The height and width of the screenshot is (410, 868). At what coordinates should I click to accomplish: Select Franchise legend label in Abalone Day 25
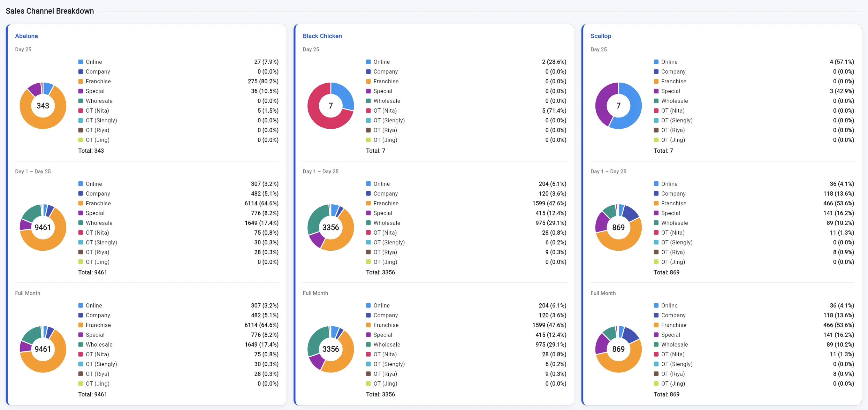click(98, 81)
